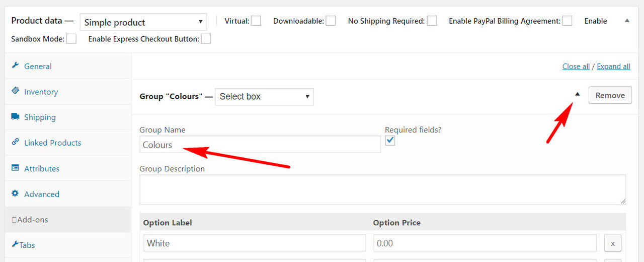Click the Shipping truck icon
Image resolution: width=644 pixels, height=262 pixels.
[15, 117]
